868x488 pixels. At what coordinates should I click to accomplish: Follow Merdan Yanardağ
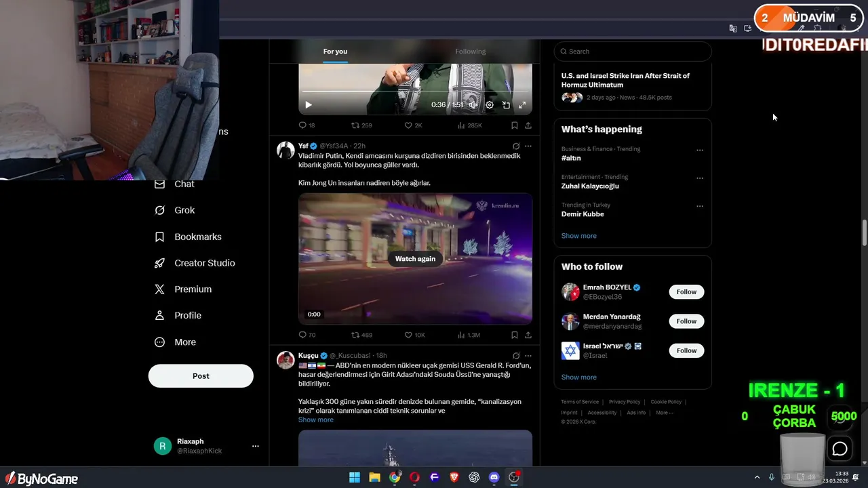point(686,321)
